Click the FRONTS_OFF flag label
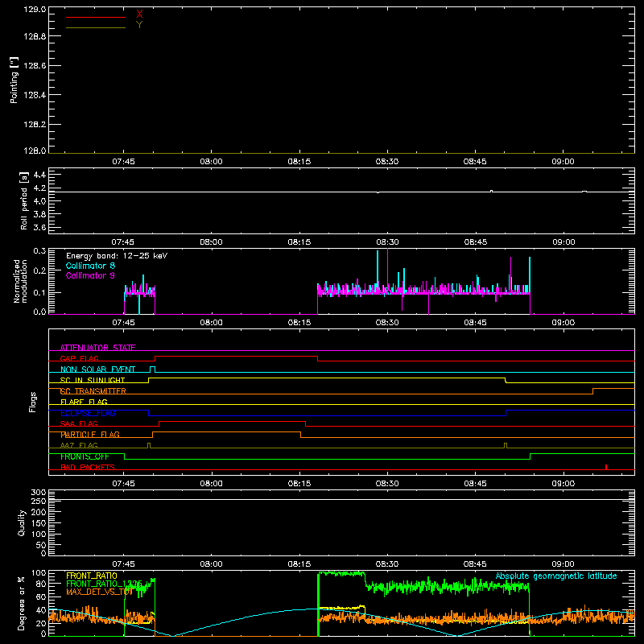 pos(85,456)
